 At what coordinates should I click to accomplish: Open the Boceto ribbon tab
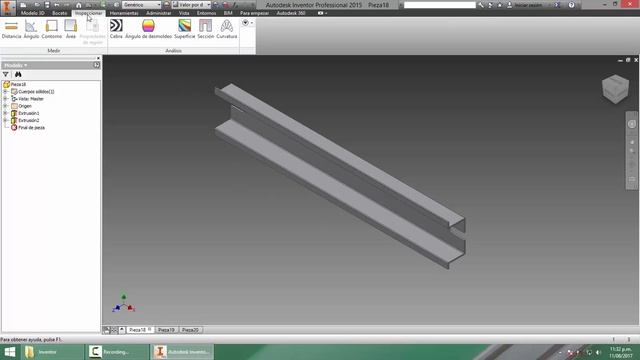(x=60, y=13)
